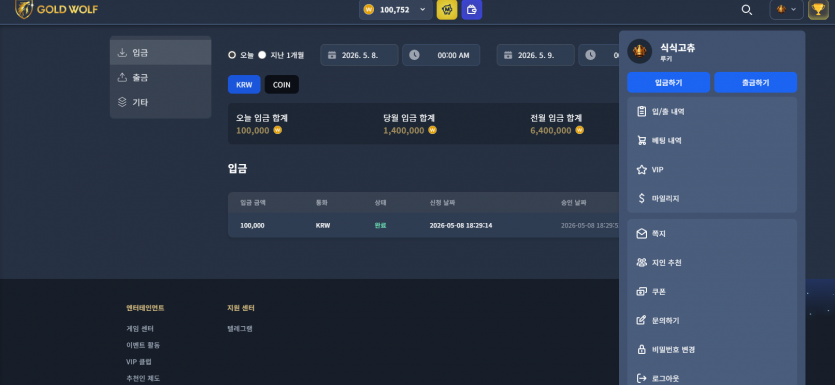This screenshot has height=385, width=835.
Task: Open 쪽지 messages envelope item
Action: 712,234
